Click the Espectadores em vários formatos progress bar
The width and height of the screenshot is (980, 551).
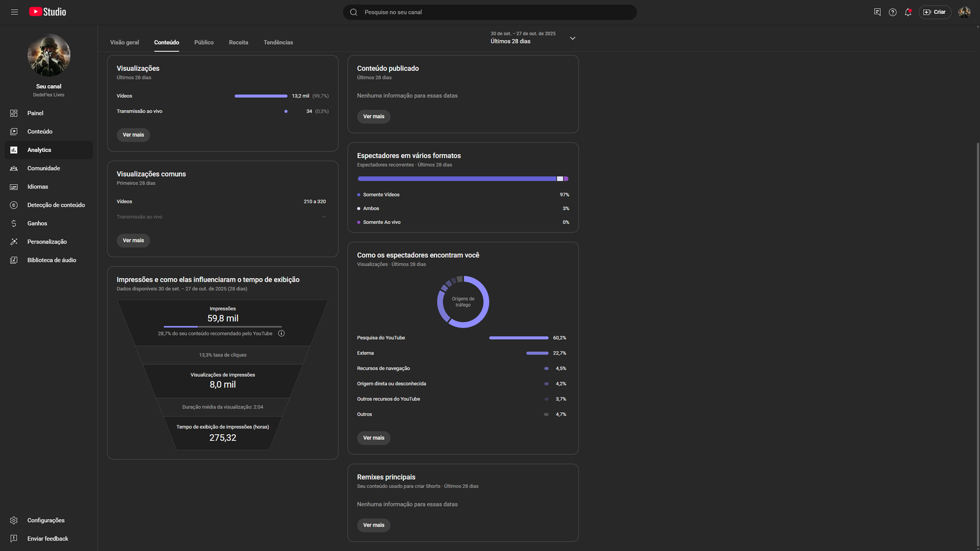[462, 179]
